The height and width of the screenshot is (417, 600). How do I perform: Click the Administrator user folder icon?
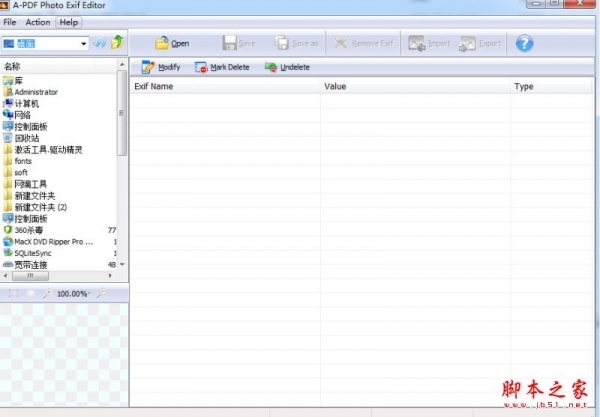(8, 92)
